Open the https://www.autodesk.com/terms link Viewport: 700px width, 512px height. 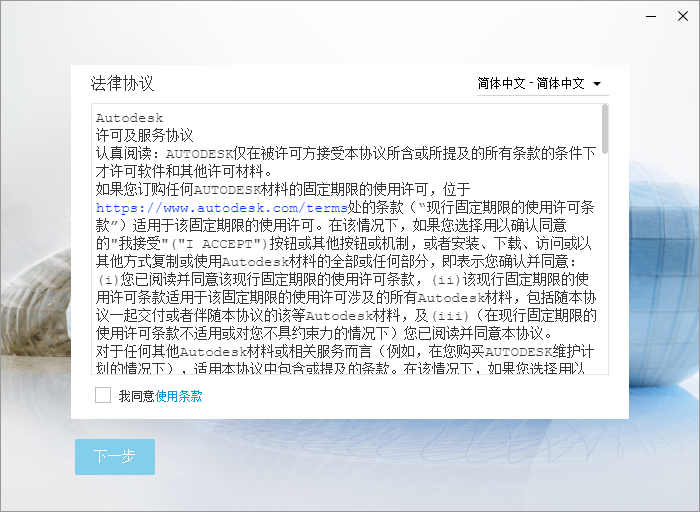pos(222,208)
